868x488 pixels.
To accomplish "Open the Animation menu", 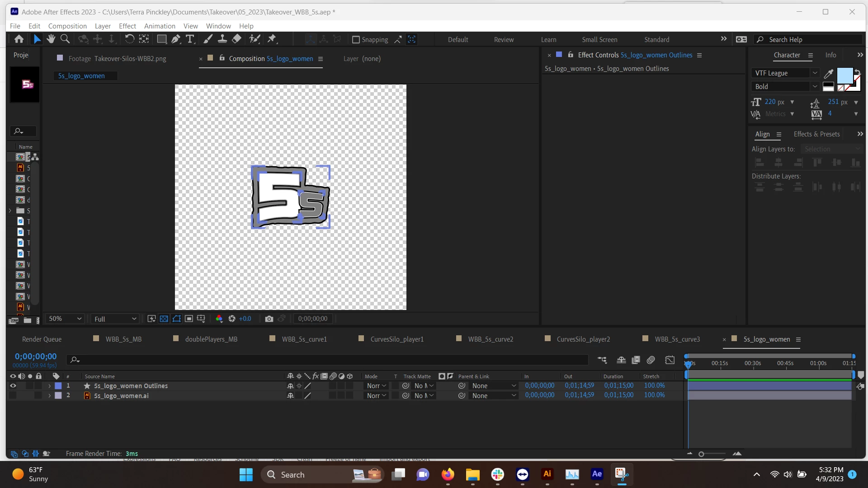I will pyautogui.click(x=159, y=26).
